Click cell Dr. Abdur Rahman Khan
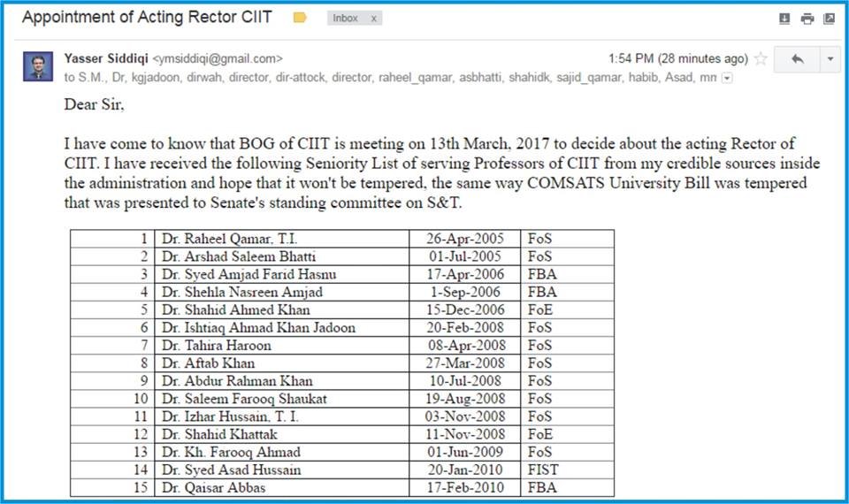Viewport: 849px width, 504px height. point(281,381)
